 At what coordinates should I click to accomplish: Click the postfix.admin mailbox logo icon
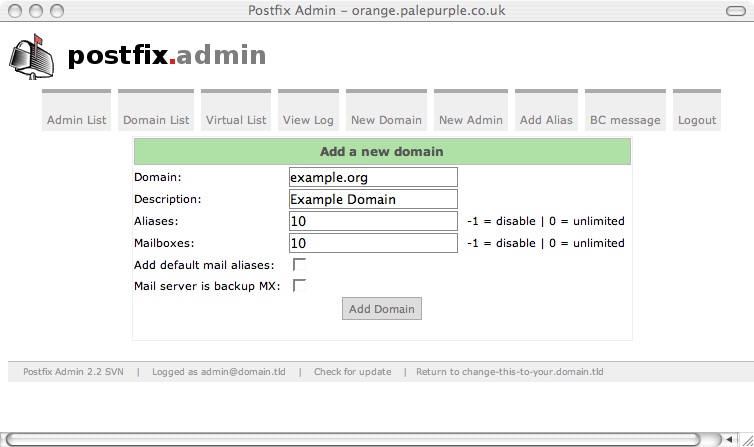[x=33, y=56]
